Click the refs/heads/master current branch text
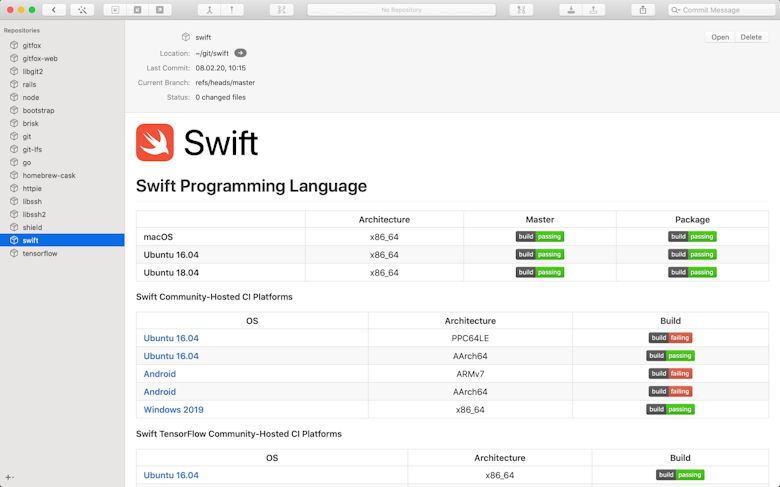The image size is (780, 487). [x=225, y=83]
